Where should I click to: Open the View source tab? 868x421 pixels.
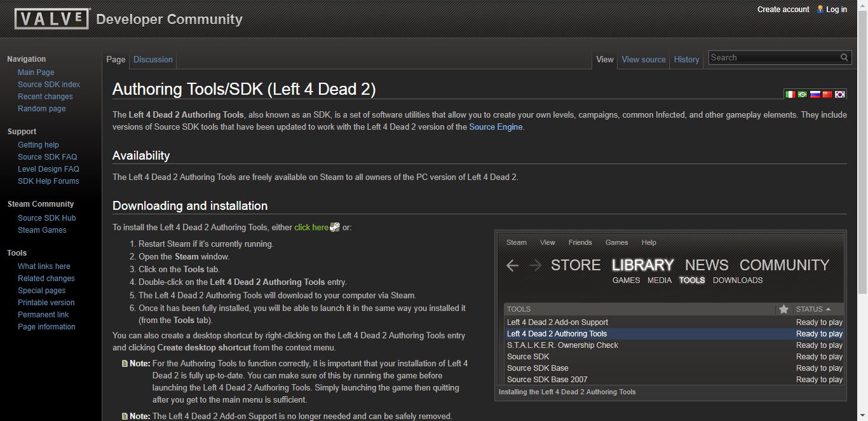[x=644, y=59]
